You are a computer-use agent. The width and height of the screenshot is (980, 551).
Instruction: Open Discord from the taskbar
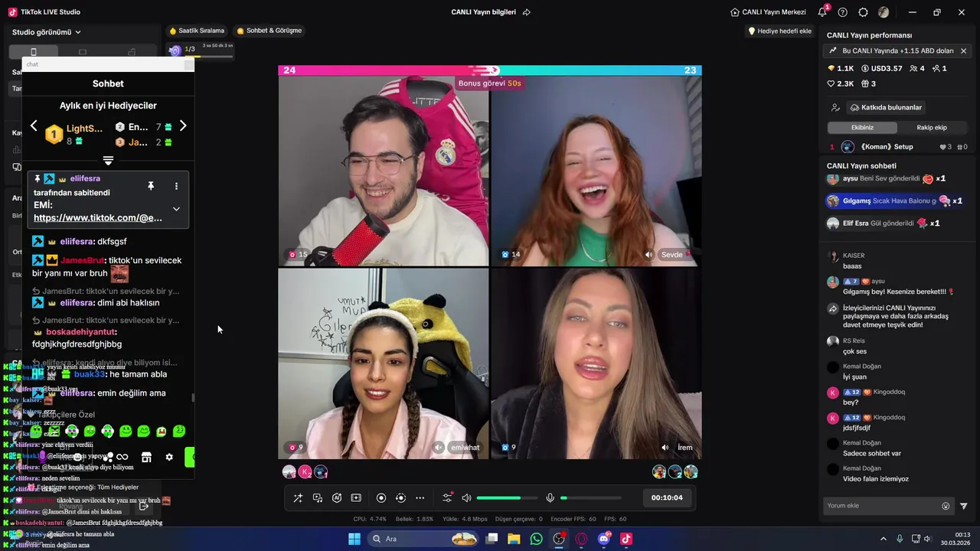pos(604,539)
